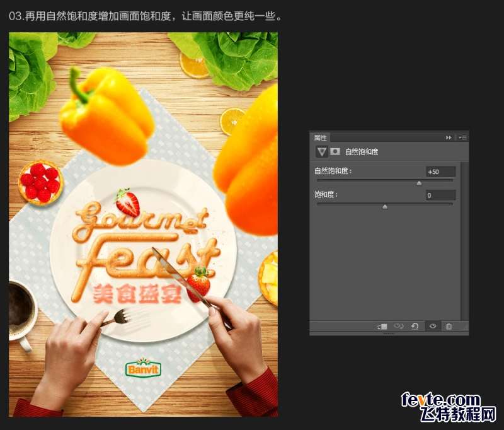Open the 属性 panel flyout menu
The width and height of the screenshot is (504, 430).
pos(462,137)
